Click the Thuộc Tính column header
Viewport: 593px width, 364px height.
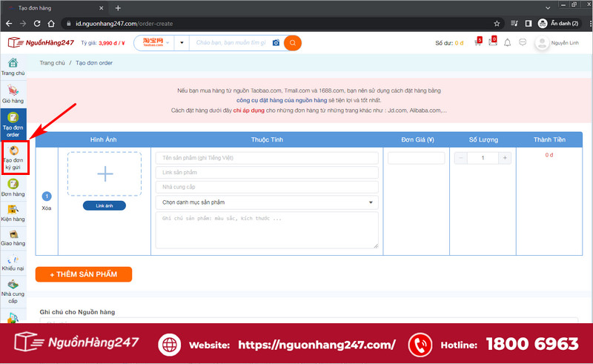click(x=267, y=139)
